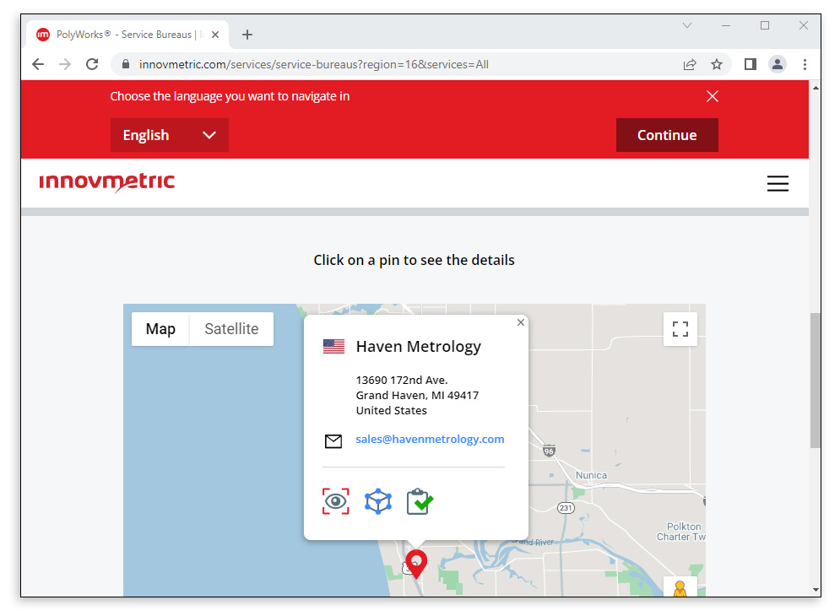Open the English language dropdown
The image size is (840, 616).
point(170,135)
